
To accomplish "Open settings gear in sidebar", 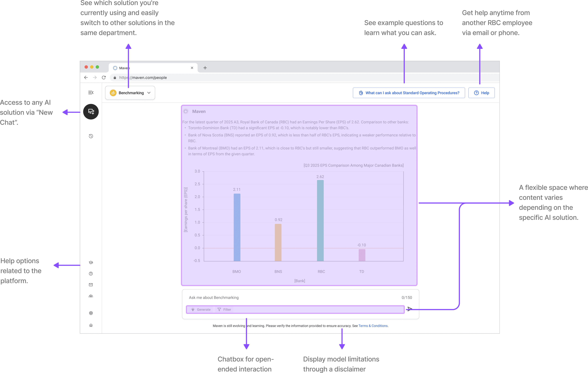I will (x=91, y=313).
